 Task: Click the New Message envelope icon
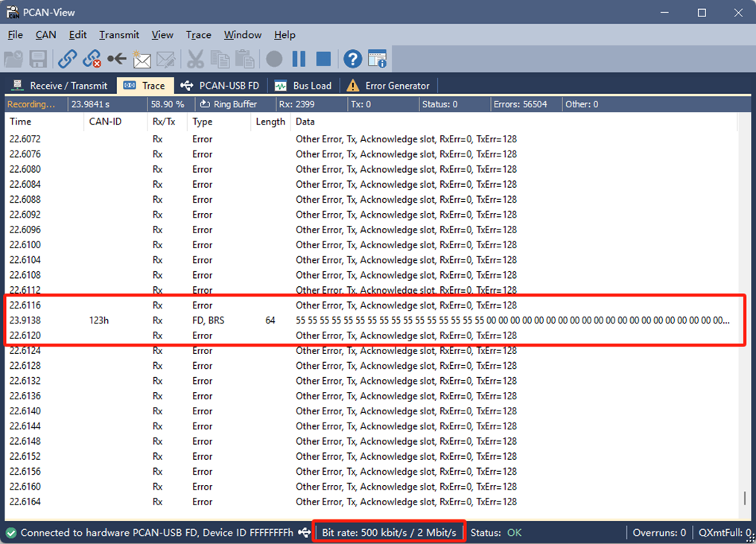(142, 60)
